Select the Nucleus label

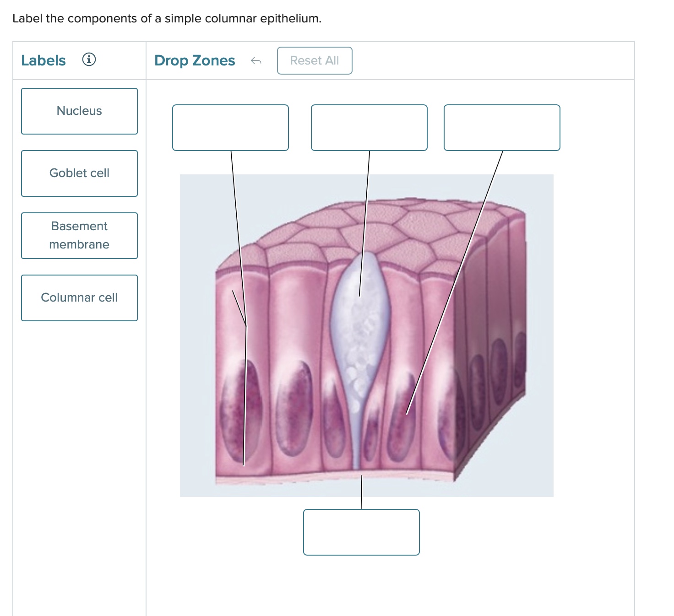[x=79, y=111]
